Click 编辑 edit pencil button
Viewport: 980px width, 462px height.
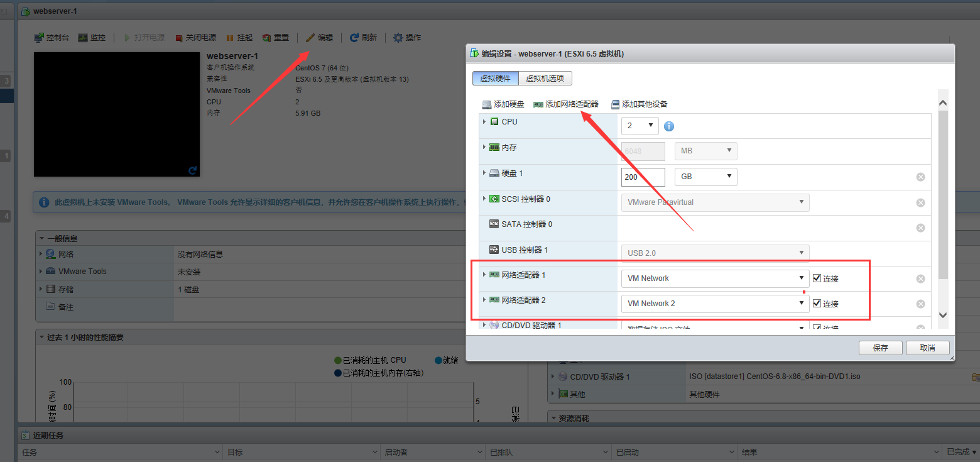point(320,38)
